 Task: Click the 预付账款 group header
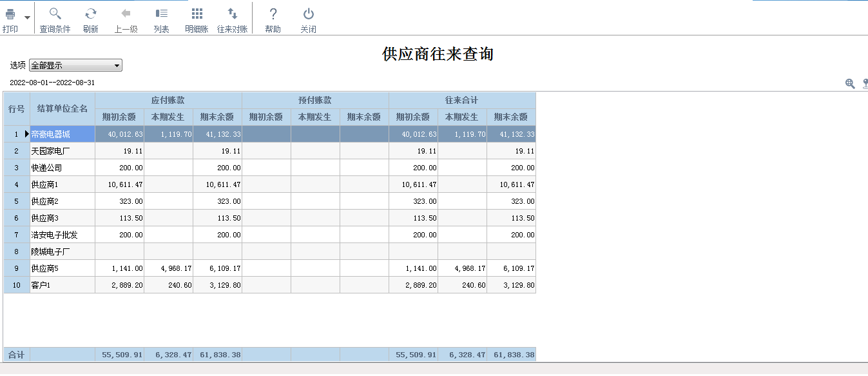(315, 100)
